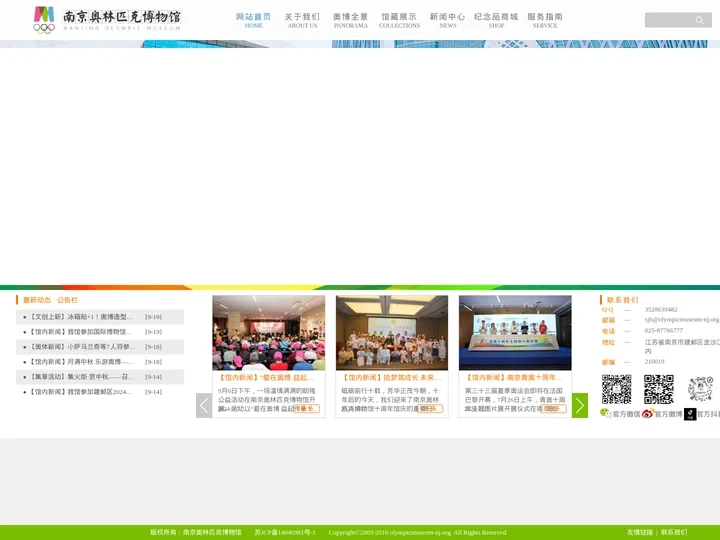Click the Douyin icon beside 官方抖音
720x540 pixels.
tap(690, 414)
